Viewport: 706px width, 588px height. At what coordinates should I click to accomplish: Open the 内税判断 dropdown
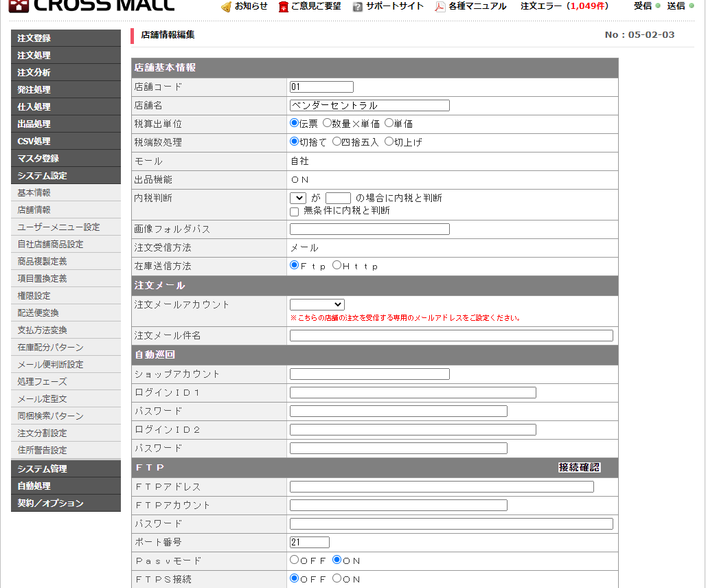[x=299, y=199]
